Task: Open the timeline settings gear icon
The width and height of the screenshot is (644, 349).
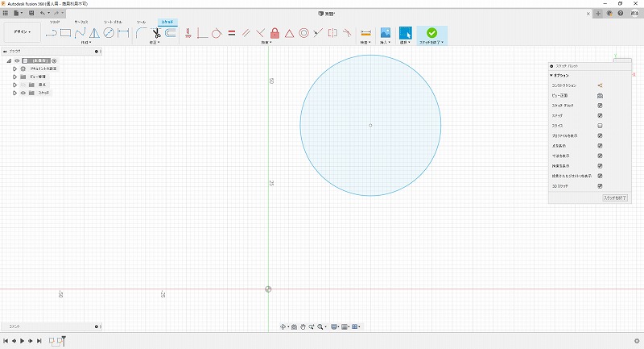Action: pyautogui.click(x=637, y=341)
